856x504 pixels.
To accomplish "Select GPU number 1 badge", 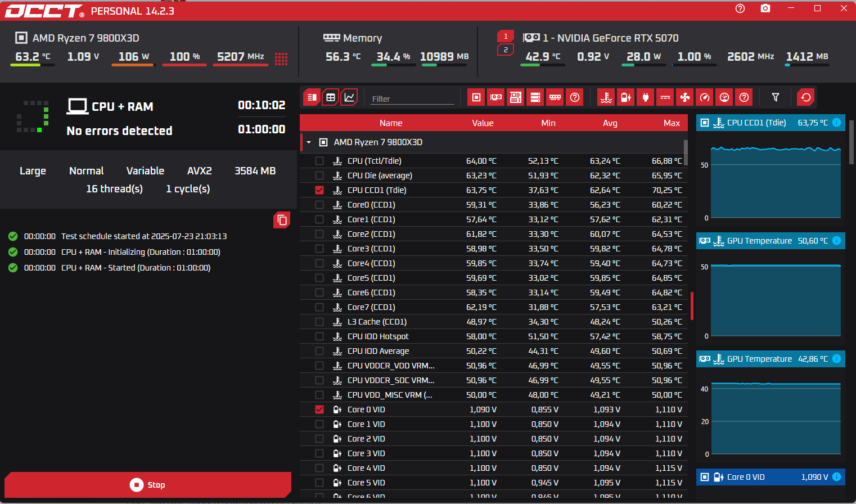I will pyautogui.click(x=506, y=37).
